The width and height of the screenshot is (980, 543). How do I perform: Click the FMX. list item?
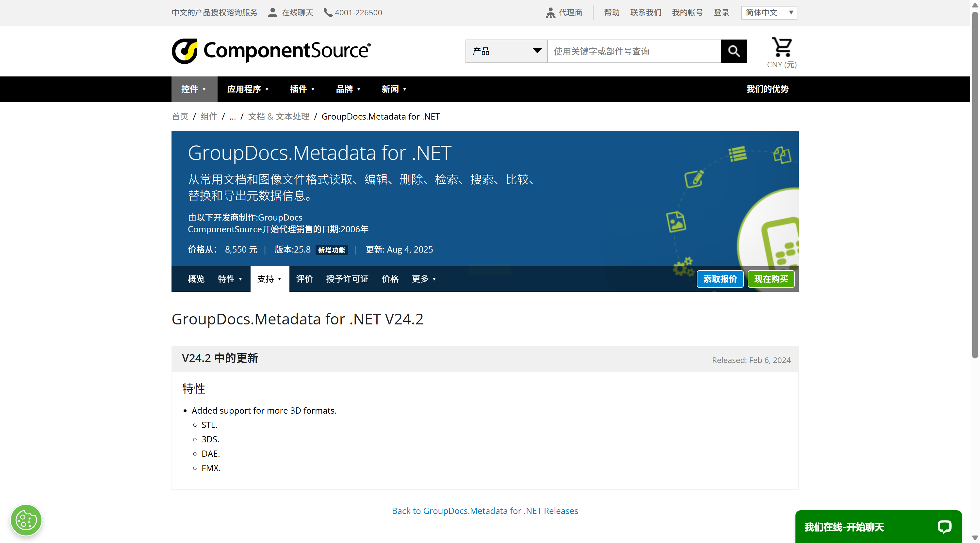211,468
